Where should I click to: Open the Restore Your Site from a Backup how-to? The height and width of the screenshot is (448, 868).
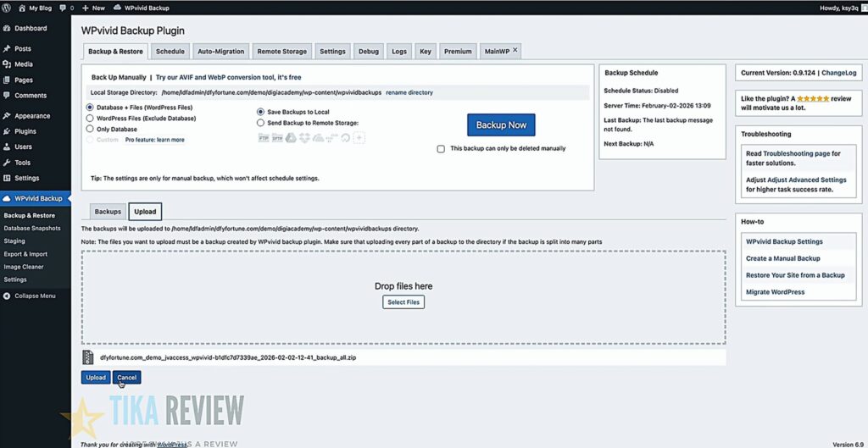[795, 275]
